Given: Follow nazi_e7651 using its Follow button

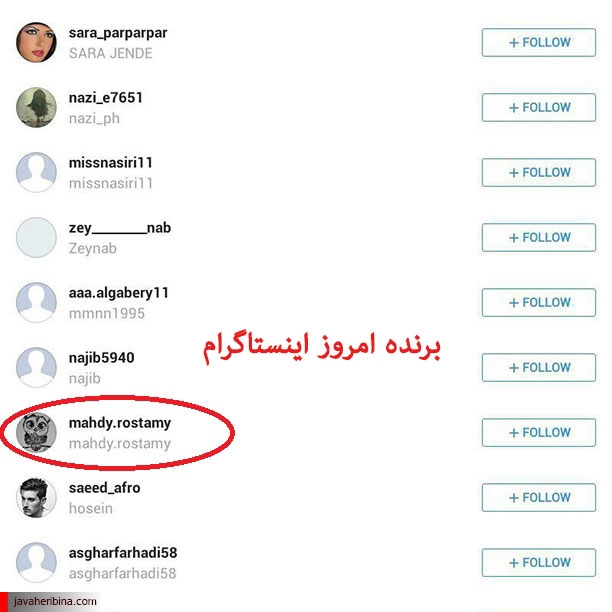Looking at the screenshot, I should 539,107.
